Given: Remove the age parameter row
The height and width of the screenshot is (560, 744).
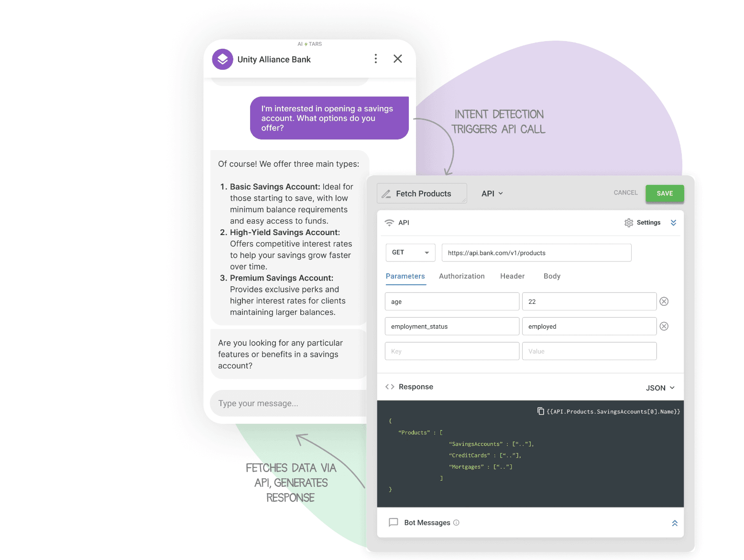Looking at the screenshot, I should pyautogui.click(x=664, y=302).
